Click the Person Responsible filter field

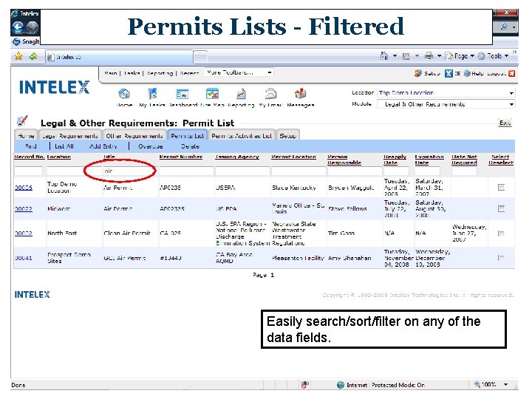354,171
